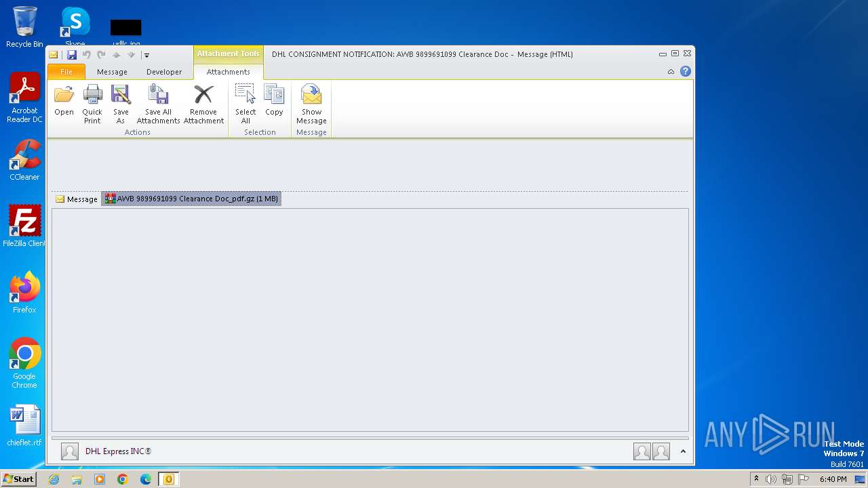Image resolution: width=868 pixels, height=488 pixels.
Task: Click the sender contact photo placeholder
Action: click(x=70, y=451)
